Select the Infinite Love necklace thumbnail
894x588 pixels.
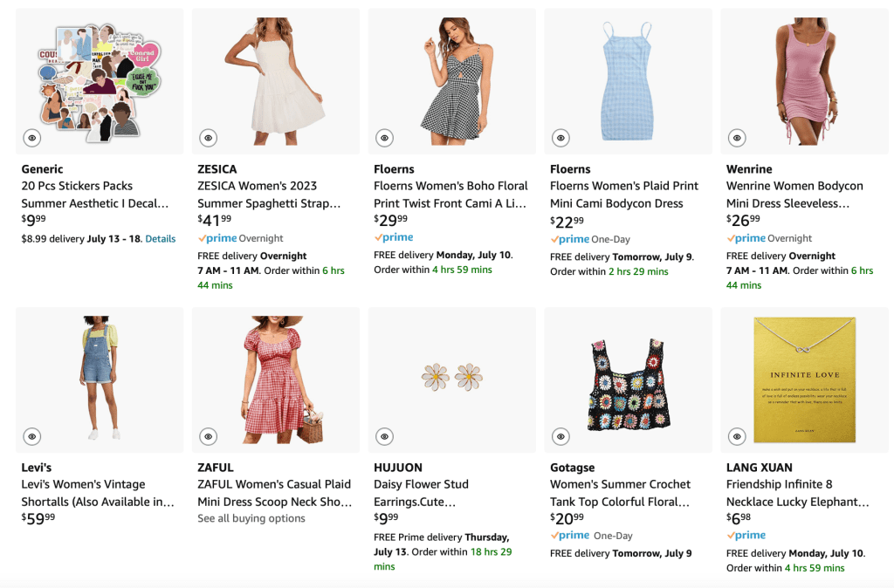point(804,379)
